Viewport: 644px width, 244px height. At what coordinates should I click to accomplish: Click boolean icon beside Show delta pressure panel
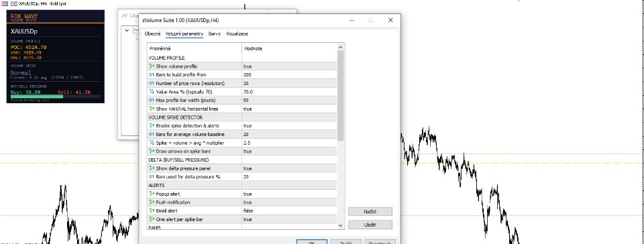point(152,168)
